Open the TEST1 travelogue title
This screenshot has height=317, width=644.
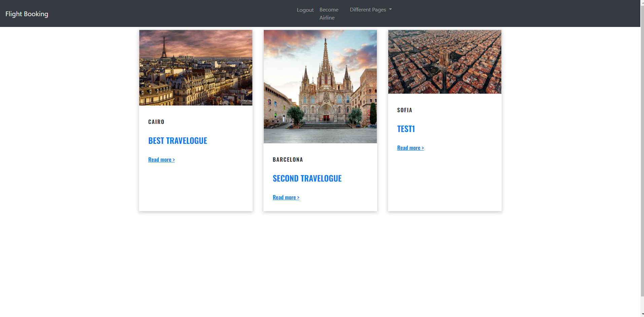[x=406, y=129]
